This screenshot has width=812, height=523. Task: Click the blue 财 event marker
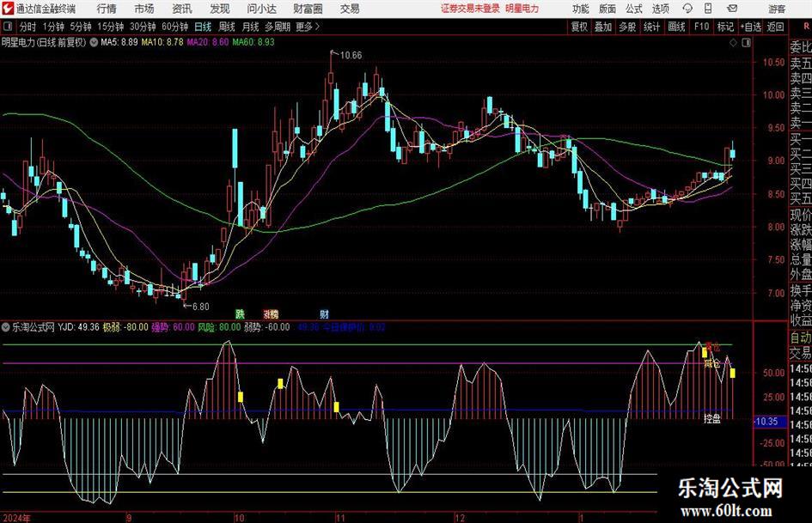pos(324,313)
